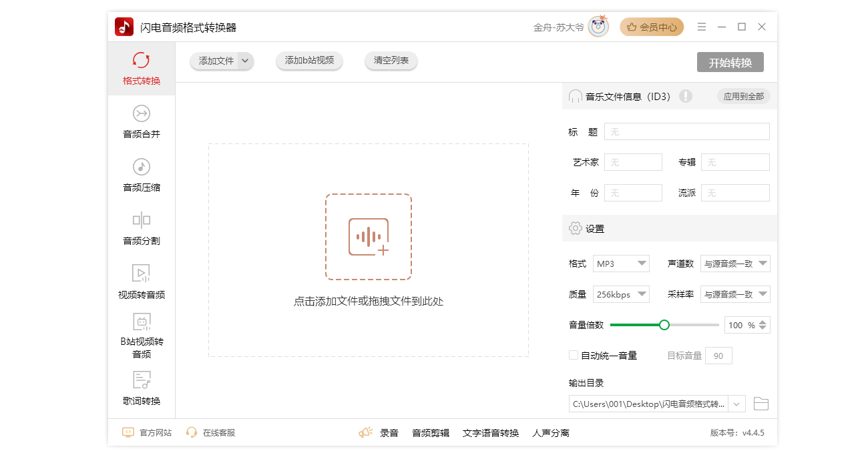The image size is (868, 459).
Task: Click the 添加b站视频 button
Action: coord(309,61)
